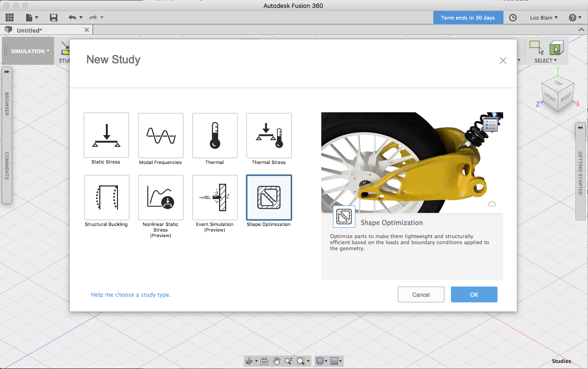This screenshot has width=588, height=369.
Task: Select the Thermal Stress study icon
Action: click(x=269, y=136)
